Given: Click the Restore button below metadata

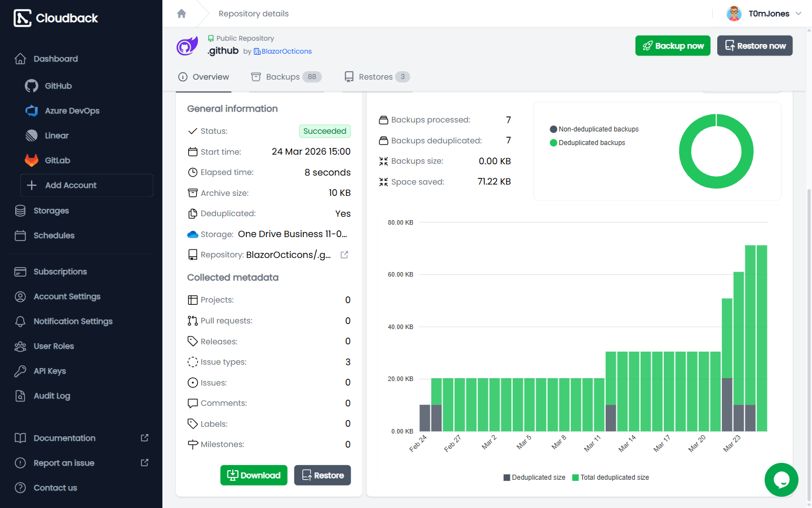Looking at the screenshot, I should (x=323, y=475).
